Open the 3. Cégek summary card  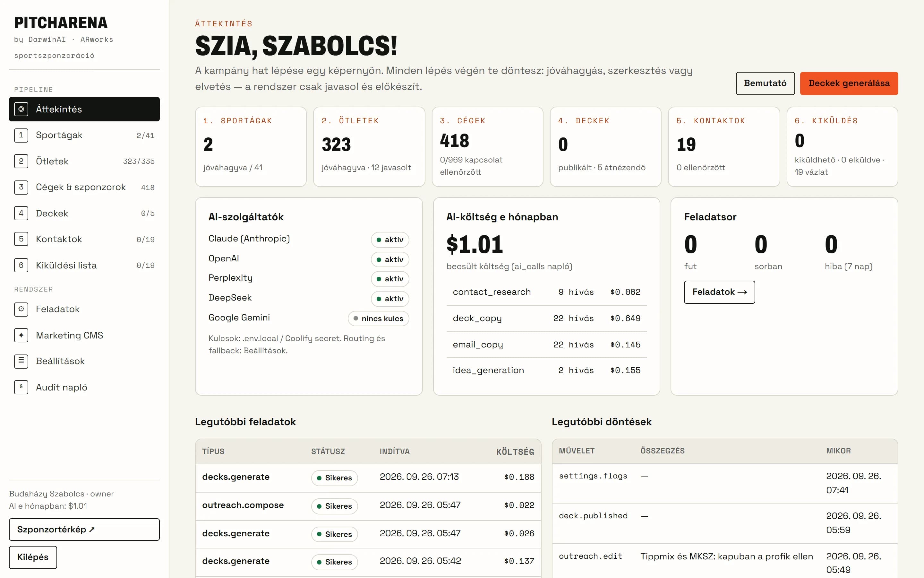click(488, 147)
